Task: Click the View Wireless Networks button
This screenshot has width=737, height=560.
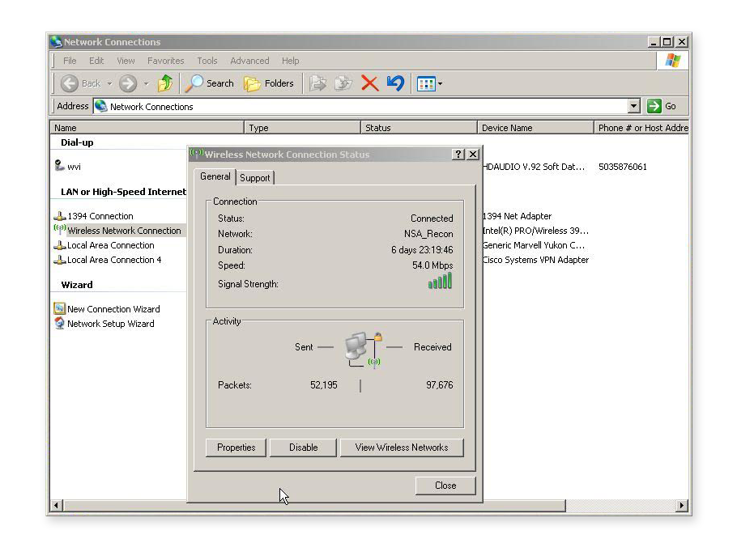Action: (402, 447)
